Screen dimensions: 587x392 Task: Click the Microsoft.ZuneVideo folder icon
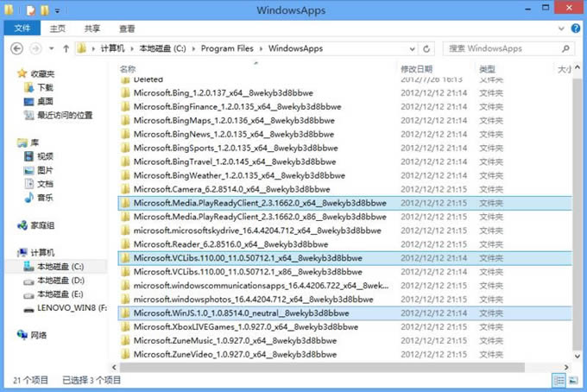[125, 355]
